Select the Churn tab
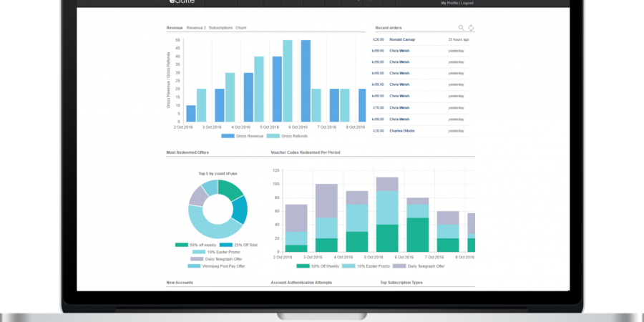The height and width of the screenshot is (322, 644). pos(241,28)
